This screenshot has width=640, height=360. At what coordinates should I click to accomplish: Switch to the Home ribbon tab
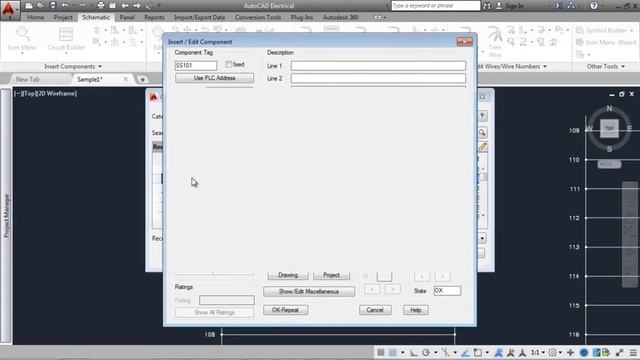click(x=36, y=18)
